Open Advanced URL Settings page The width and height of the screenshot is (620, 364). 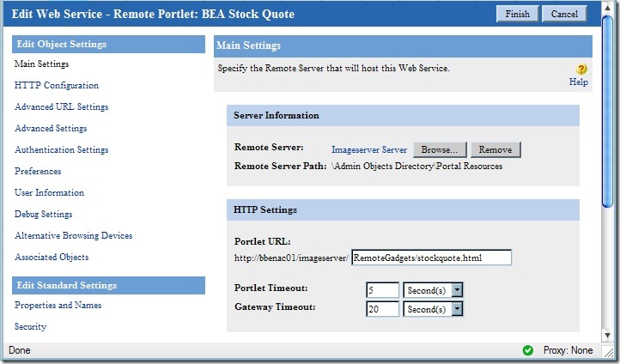click(61, 107)
